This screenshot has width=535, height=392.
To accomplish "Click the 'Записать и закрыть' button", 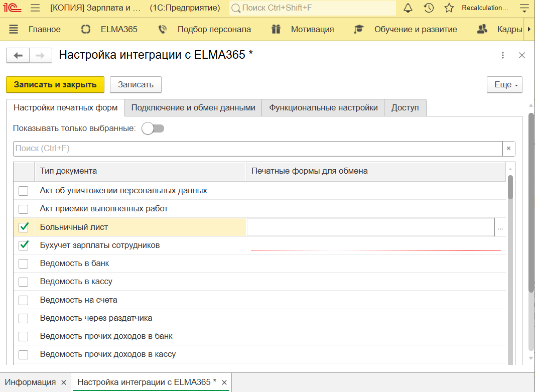I will click(x=55, y=85).
